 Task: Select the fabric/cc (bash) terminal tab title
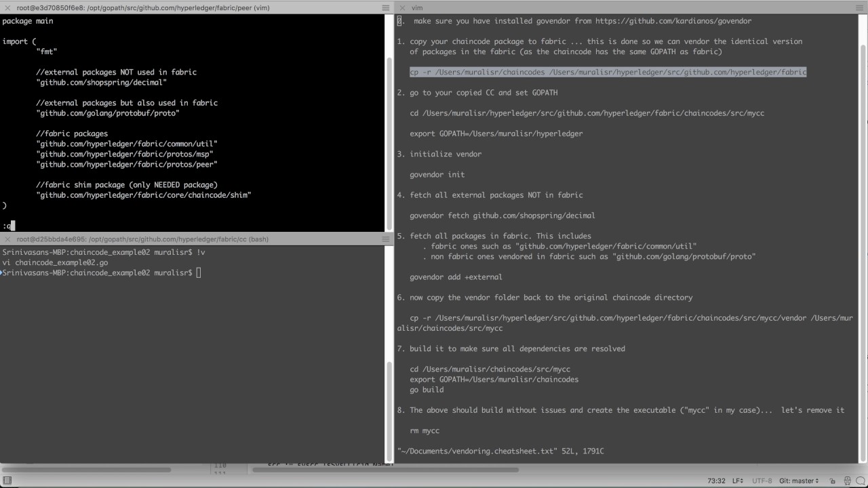142,239
